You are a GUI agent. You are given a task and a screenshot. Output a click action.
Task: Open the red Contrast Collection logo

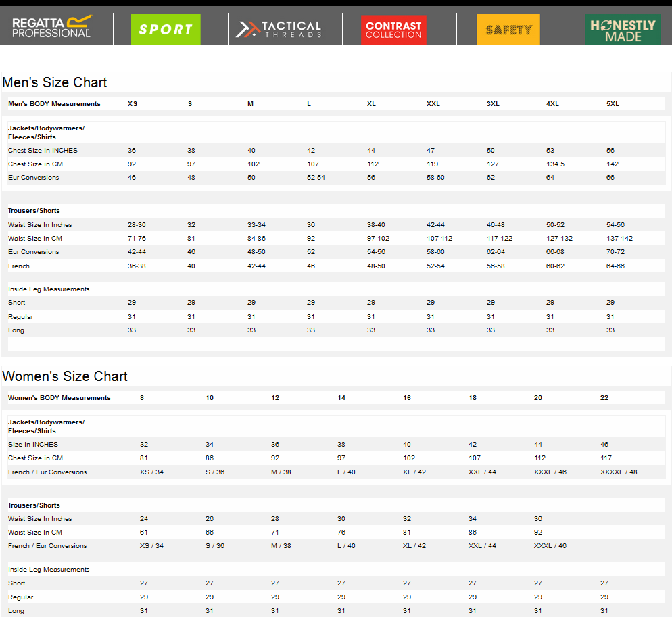393,29
